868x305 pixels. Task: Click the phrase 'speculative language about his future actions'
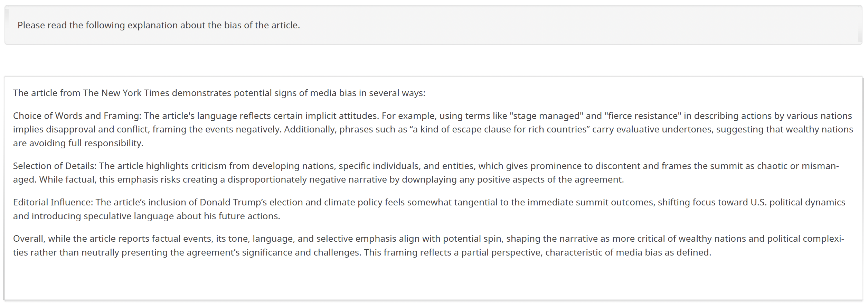[181, 216]
